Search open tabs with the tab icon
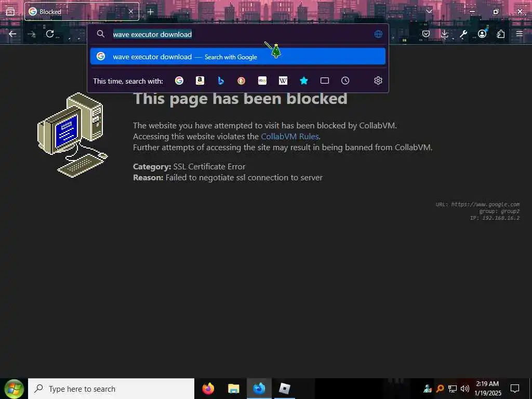The image size is (532, 399). 325,81
